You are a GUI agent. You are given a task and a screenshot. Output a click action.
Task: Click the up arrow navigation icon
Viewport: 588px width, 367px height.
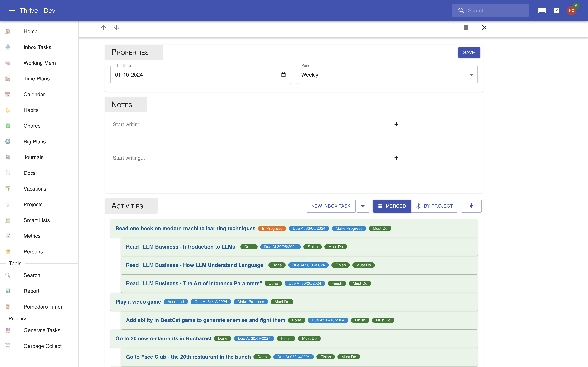(x=104, y=27)
